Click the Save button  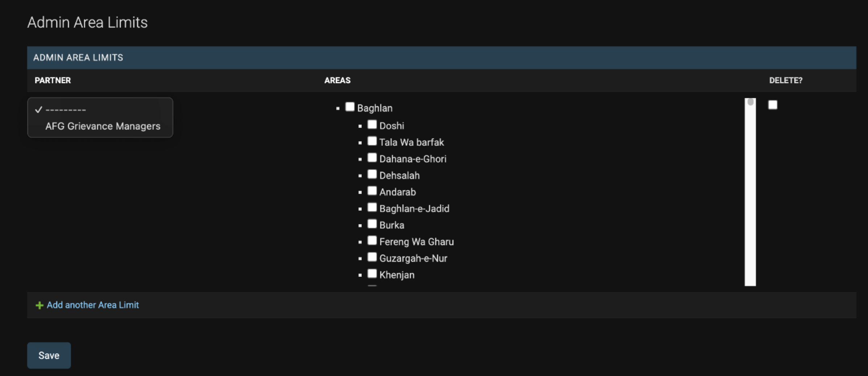[x=49, y=355]
